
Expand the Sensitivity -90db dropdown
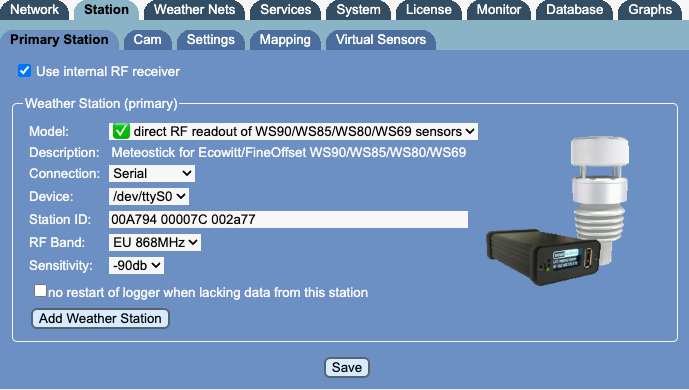coord(136,265)
